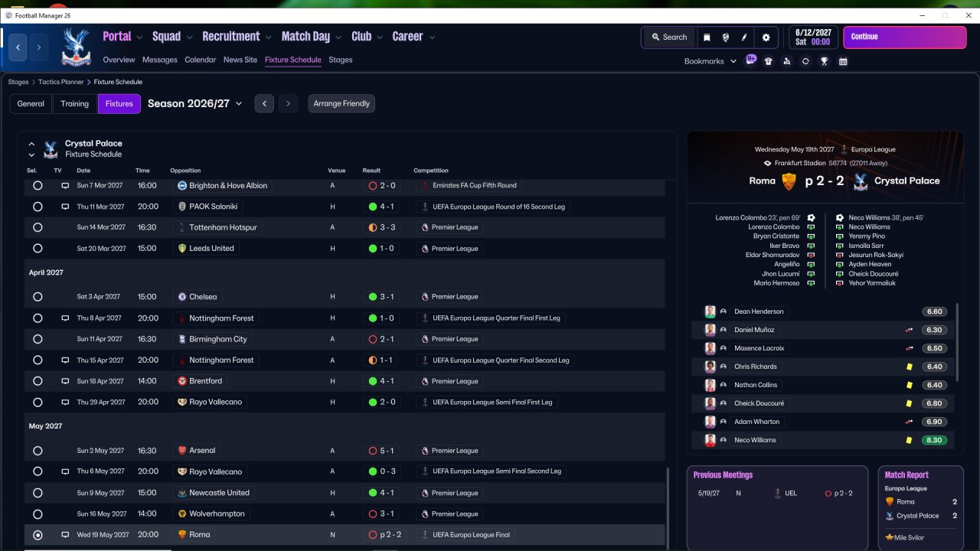980x551 pixels.
Task: Open the trophy shortcut icon
Action: coord(824,61)
